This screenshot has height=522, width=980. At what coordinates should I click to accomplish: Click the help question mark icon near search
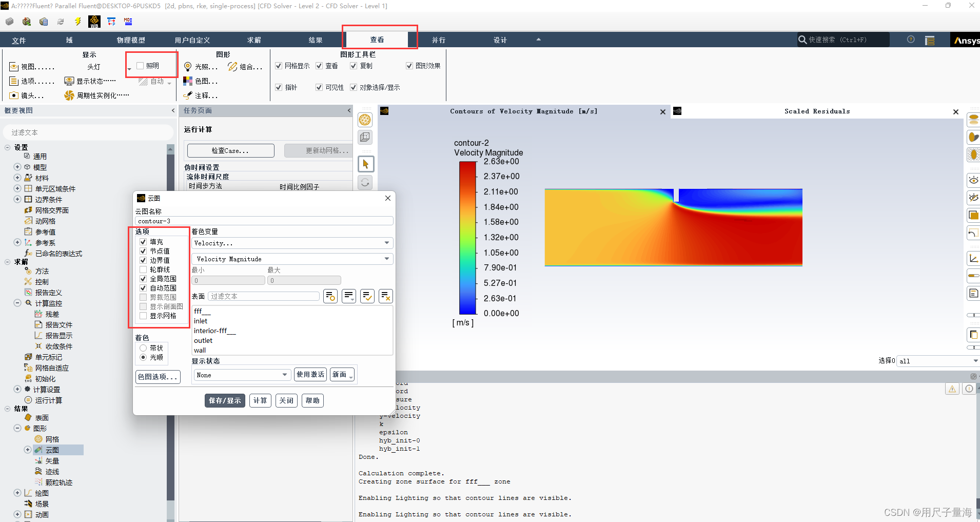911,40
